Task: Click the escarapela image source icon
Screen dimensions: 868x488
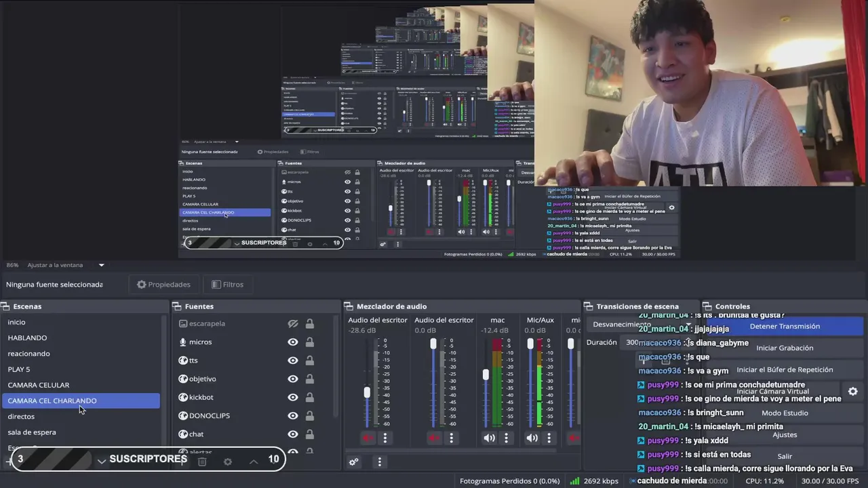Action: pos(183,323)
